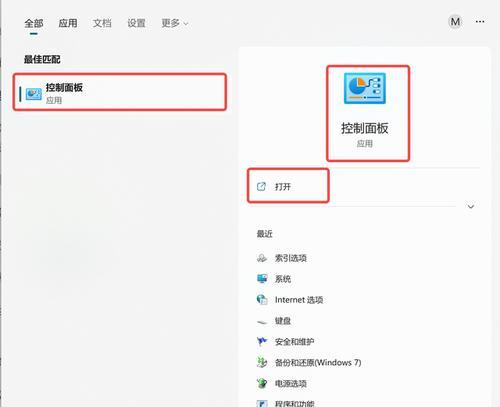Click the open-external icon beside 打开

261,186
